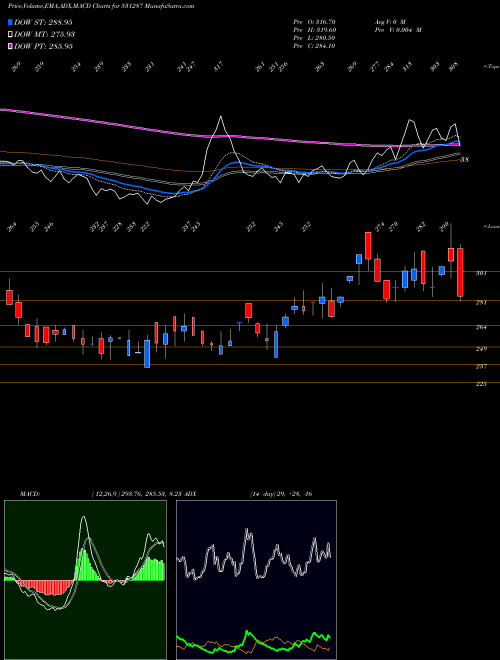Click the 'Pre V: 0.004 M' volume text
Screen dimensions: 500x660
pyautogui.click(x=398, y=30)
